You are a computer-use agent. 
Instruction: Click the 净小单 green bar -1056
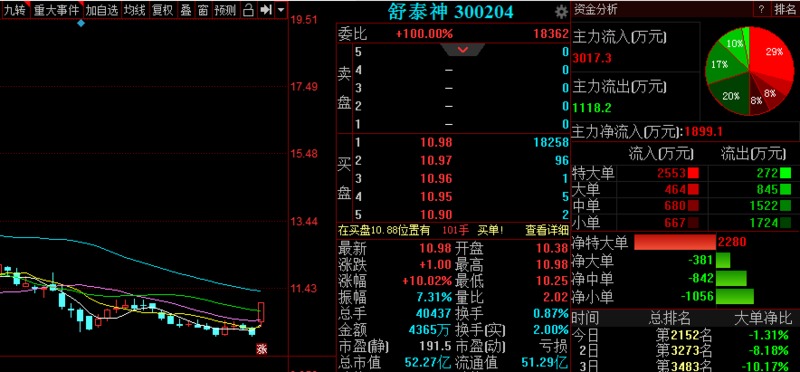(x=735, y=296)
